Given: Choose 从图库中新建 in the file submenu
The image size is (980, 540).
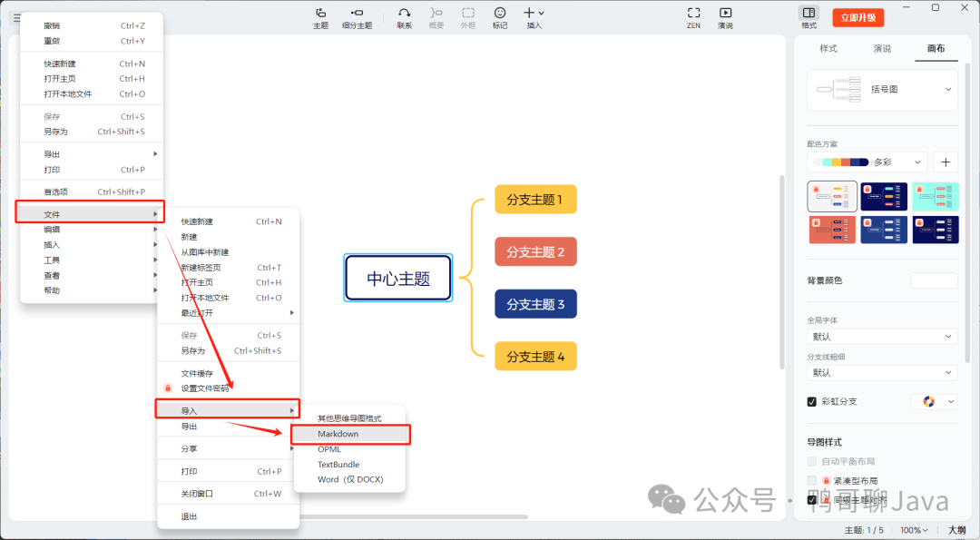Looking at the screenshot, I should coord(228,252).
